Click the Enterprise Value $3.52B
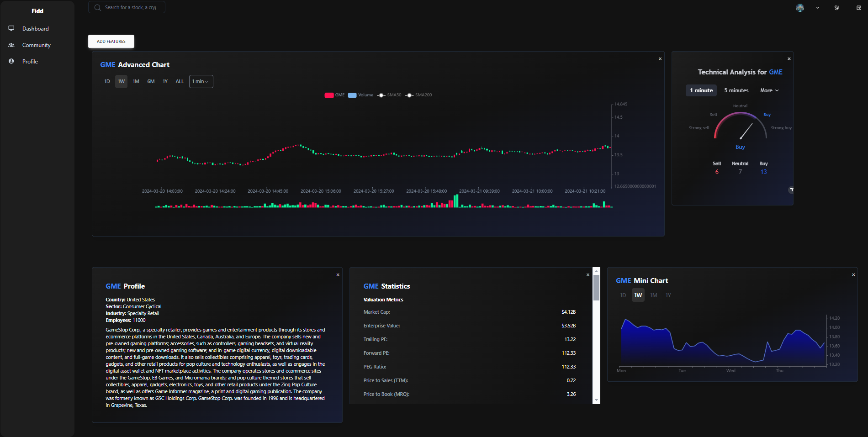Image resolution: width=868 pixels, height=437 pixels. 569,326
